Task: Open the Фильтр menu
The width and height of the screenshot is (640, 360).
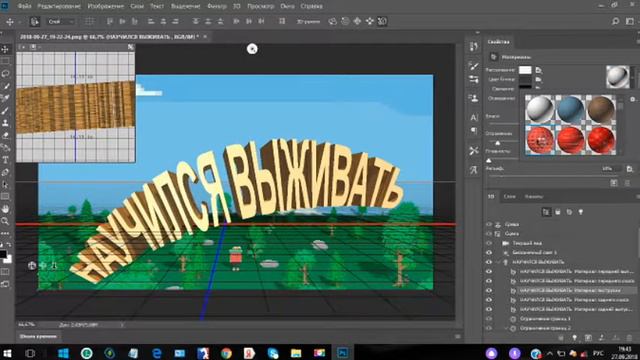Action: coord(217,6)
